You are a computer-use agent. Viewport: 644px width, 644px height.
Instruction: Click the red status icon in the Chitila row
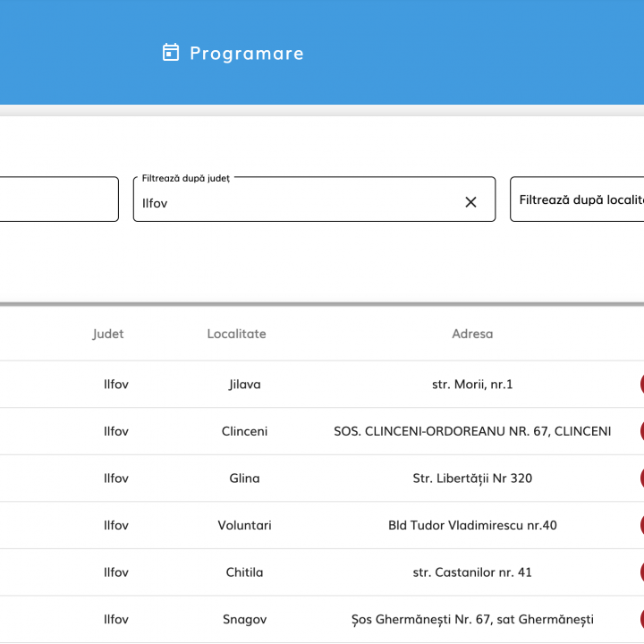click(640, 572)
